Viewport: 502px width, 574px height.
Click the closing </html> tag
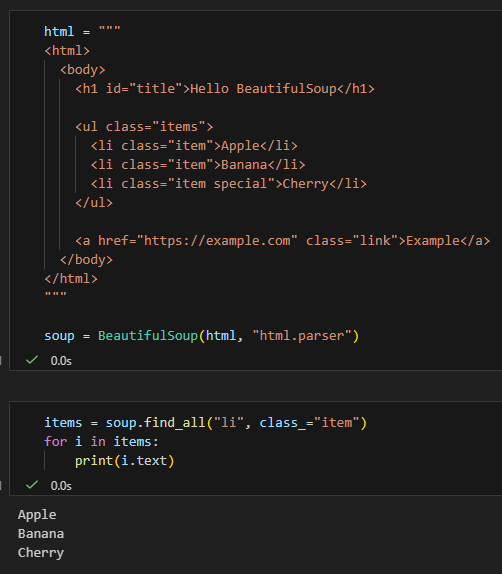coord(71,279)
